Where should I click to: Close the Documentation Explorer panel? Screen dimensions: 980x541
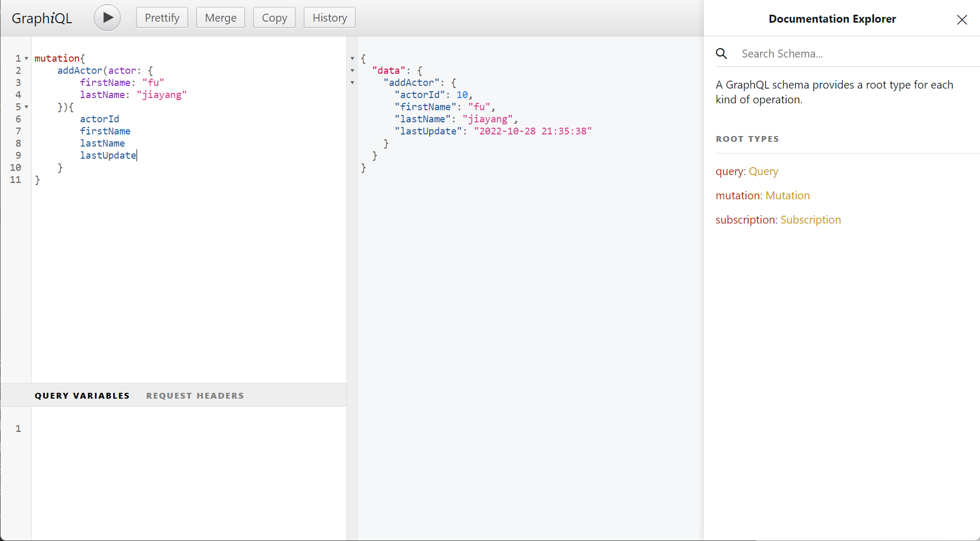point(962,20)
